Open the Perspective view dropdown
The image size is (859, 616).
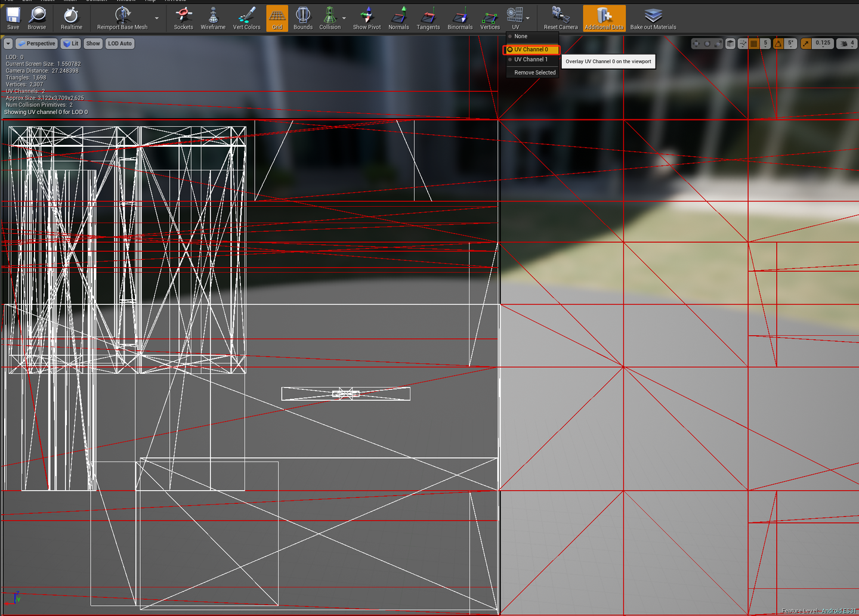[37, 43]
